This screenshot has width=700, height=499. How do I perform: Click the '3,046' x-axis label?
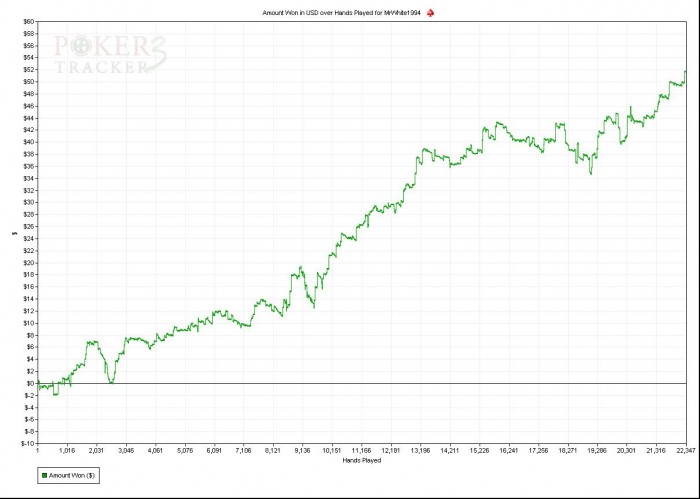click(126, 451)
